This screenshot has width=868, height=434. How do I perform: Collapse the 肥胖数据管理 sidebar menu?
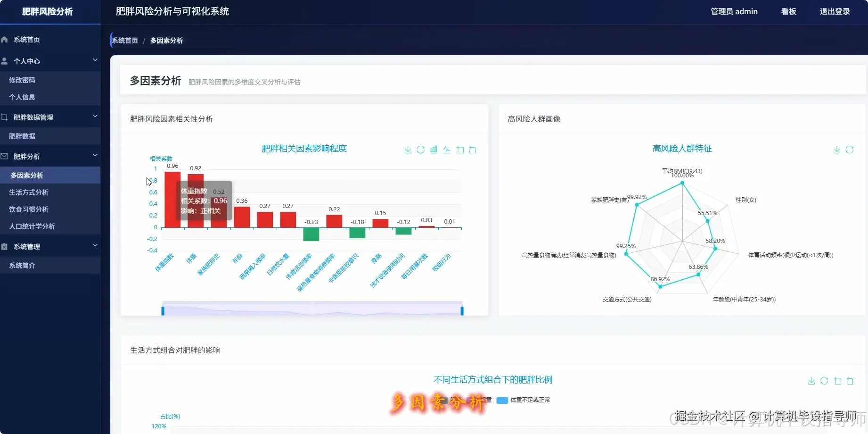pos(95,116)
